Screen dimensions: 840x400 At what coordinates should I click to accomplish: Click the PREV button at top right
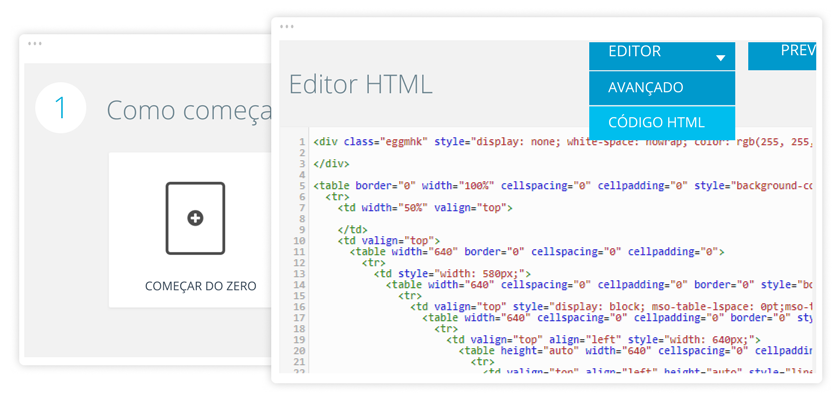782,56
